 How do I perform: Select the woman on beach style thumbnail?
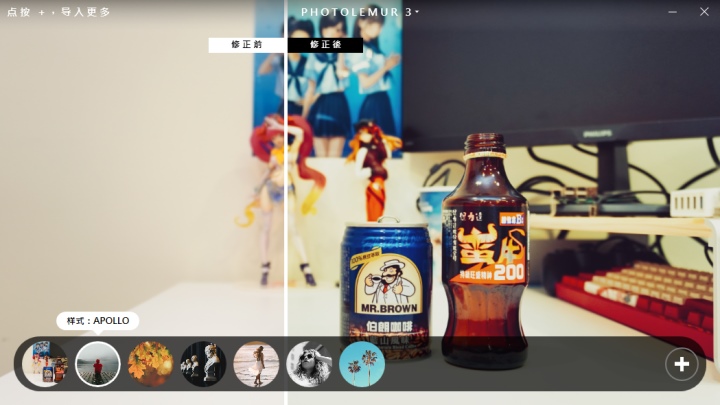click(256, 364)
